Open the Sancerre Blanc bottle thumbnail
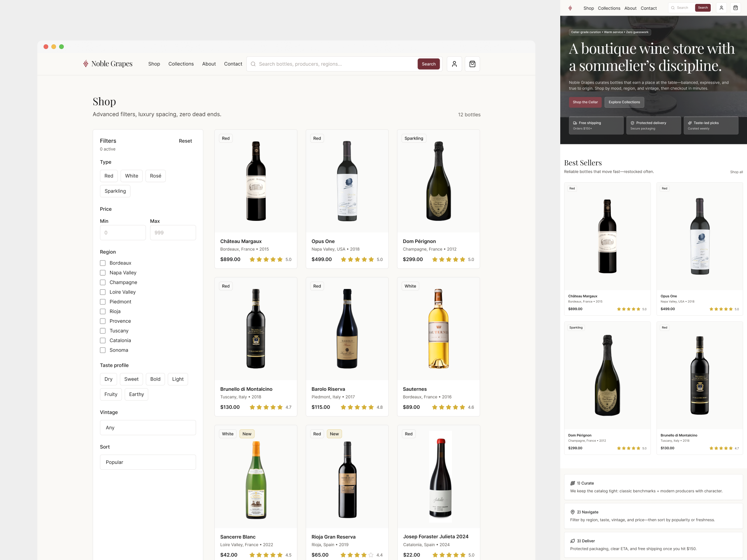The image size is (747, 560). coord(256,480)
